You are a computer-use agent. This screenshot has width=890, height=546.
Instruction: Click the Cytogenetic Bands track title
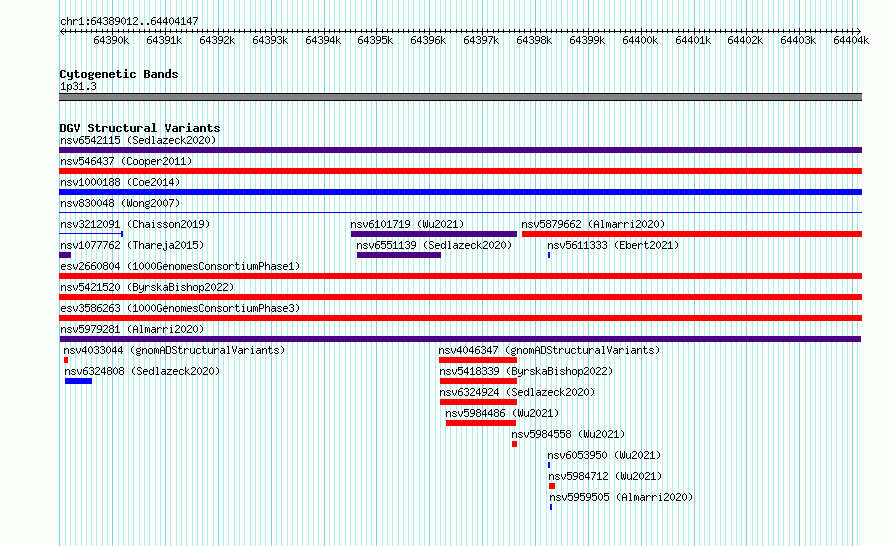(x=119, y=74)
